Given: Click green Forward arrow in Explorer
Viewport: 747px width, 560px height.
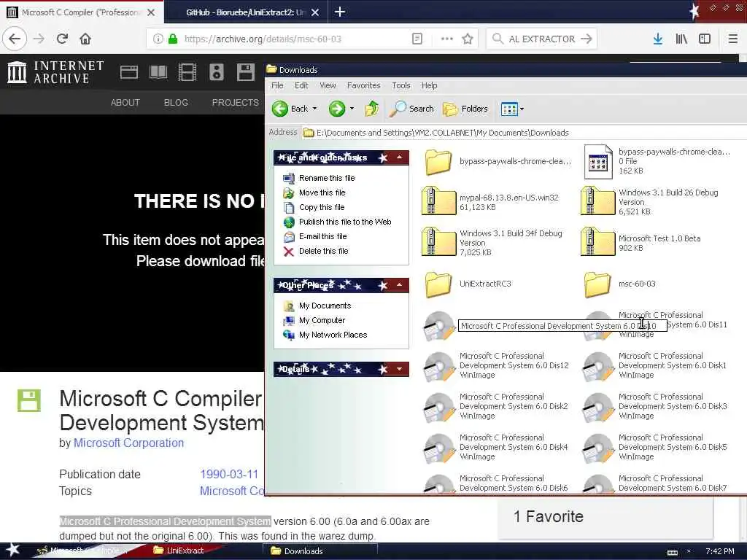Looking at the screenshot, I should coord(337,109).
